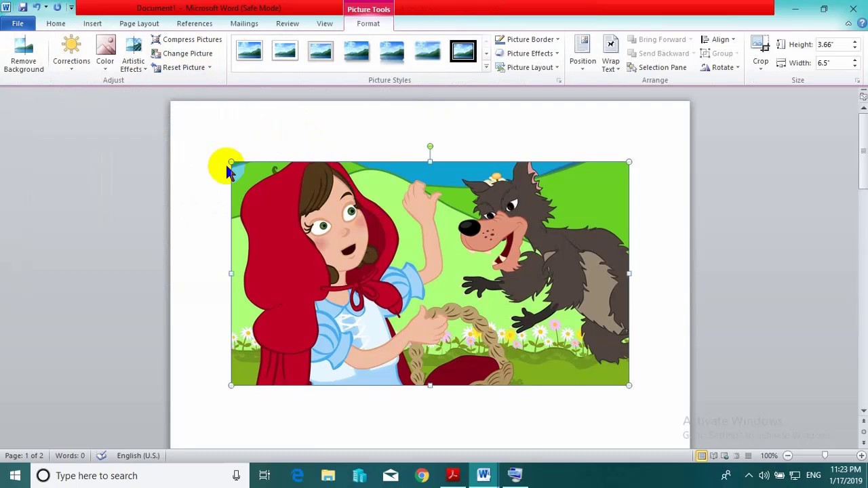Increase picture Height with the up spinner
Viewport: 868px width, 488px height.
point(854,42)
